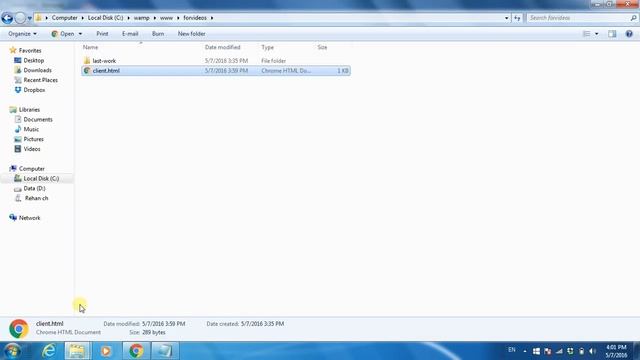Expand arrow after forvideos breadcrumb
The width and height of the screenshot is (640, 360).
click(212, 18)
